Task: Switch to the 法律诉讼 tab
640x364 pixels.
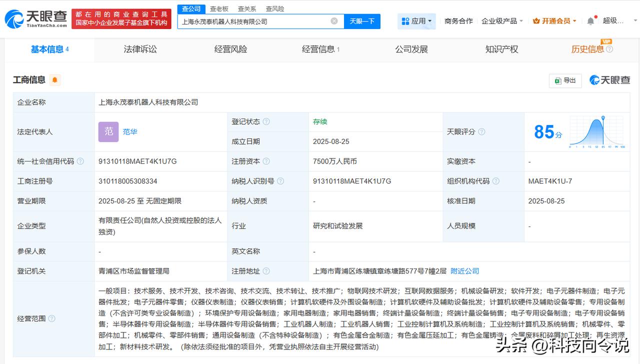Action: click(140, 49)
